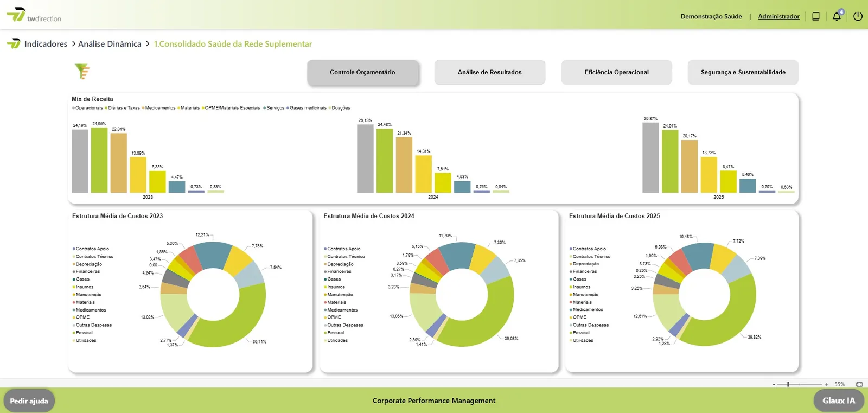Navigate to Análise Dinâmica breadcrumb
This screenshot has height=413, width=868.
110,44
